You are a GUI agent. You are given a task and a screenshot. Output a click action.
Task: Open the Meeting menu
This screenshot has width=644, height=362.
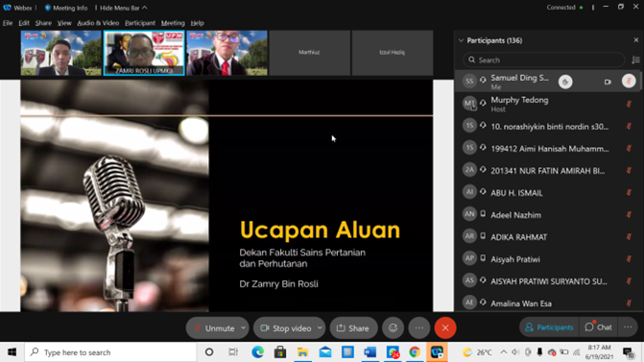pyautogui.click(x=173, y=23)
